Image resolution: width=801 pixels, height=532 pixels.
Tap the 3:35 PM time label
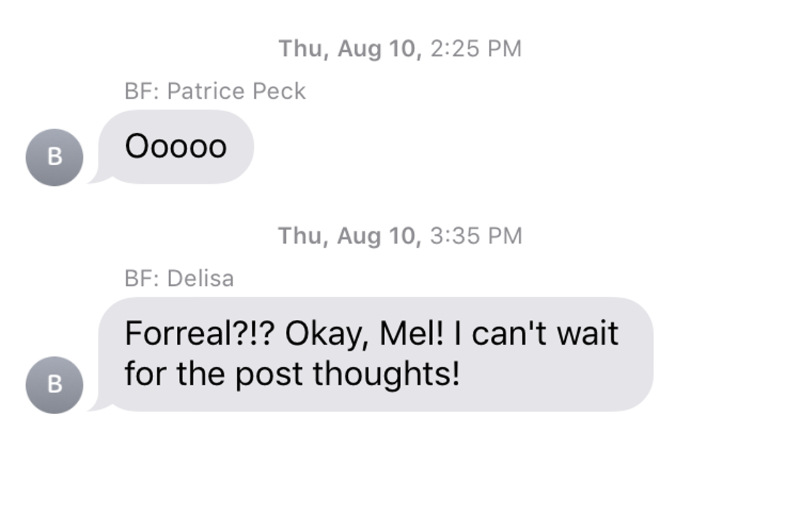pos(475,236)
